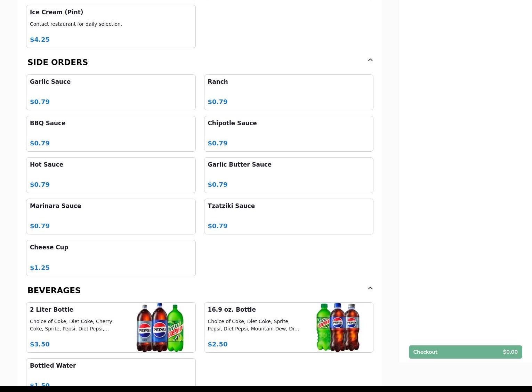Click the Ranch $0.79 price
Screen dimensions: 532x392
[x=218, y=102]
